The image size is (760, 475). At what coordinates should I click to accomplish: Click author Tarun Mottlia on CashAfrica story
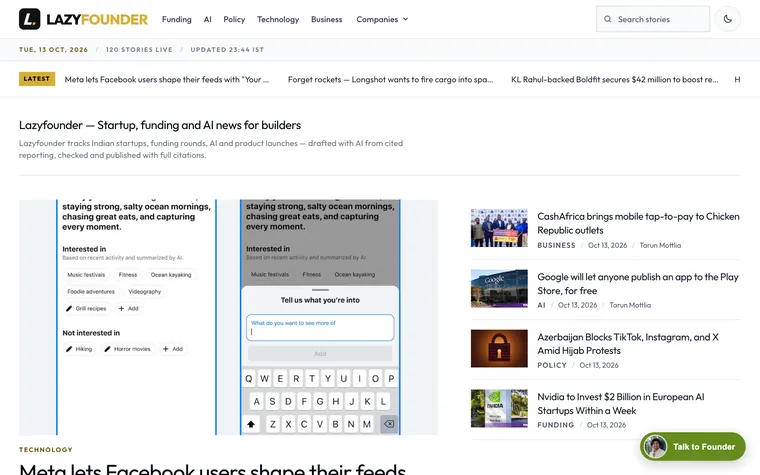click(x=660, y=245)
